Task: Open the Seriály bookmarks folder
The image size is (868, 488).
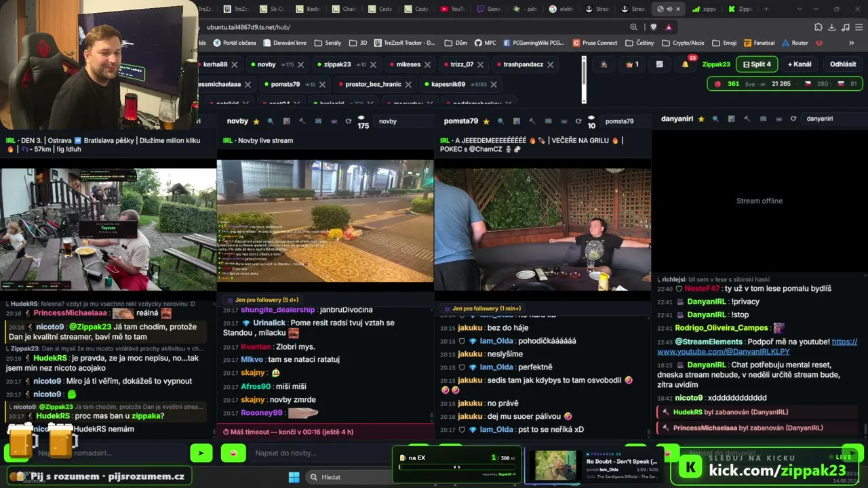Action: (x=328, y=43)
